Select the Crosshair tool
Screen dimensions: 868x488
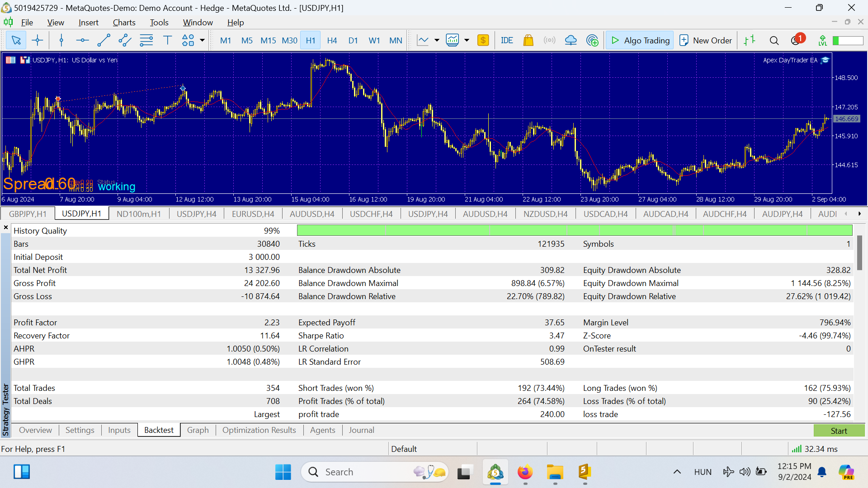(37, 40)
